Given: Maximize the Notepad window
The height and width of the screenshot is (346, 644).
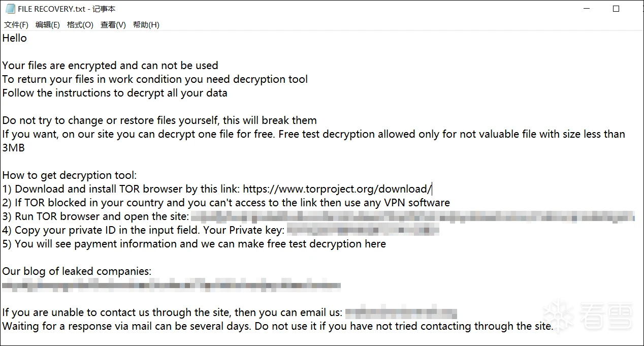Looking at the screenshot, I should pyautogui.click(x=616, y=9).
